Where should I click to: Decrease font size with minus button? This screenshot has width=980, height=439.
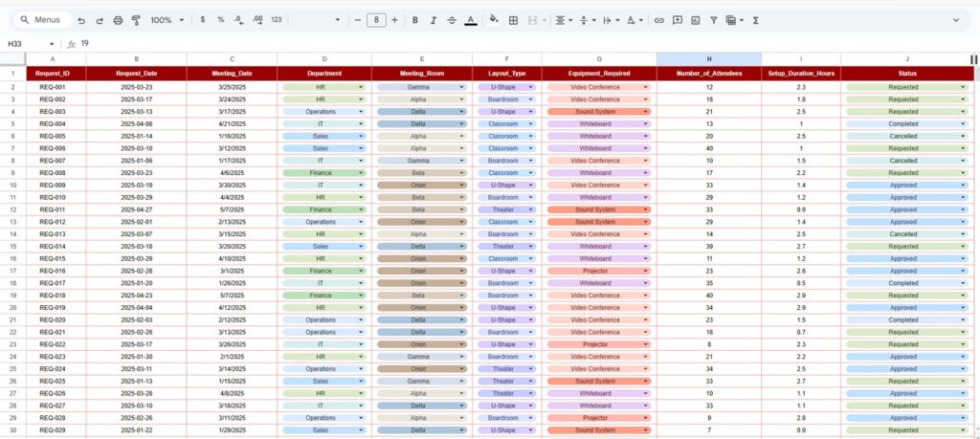[x=358, y=20]
